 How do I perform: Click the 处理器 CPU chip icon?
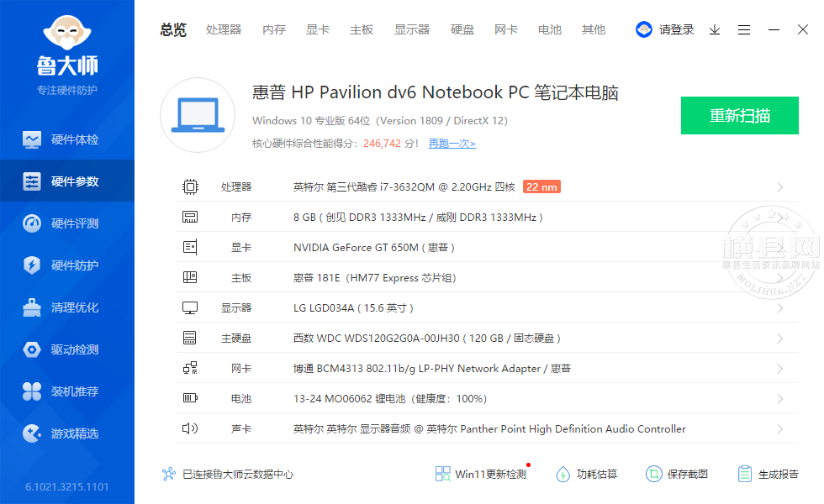[190, 186]
